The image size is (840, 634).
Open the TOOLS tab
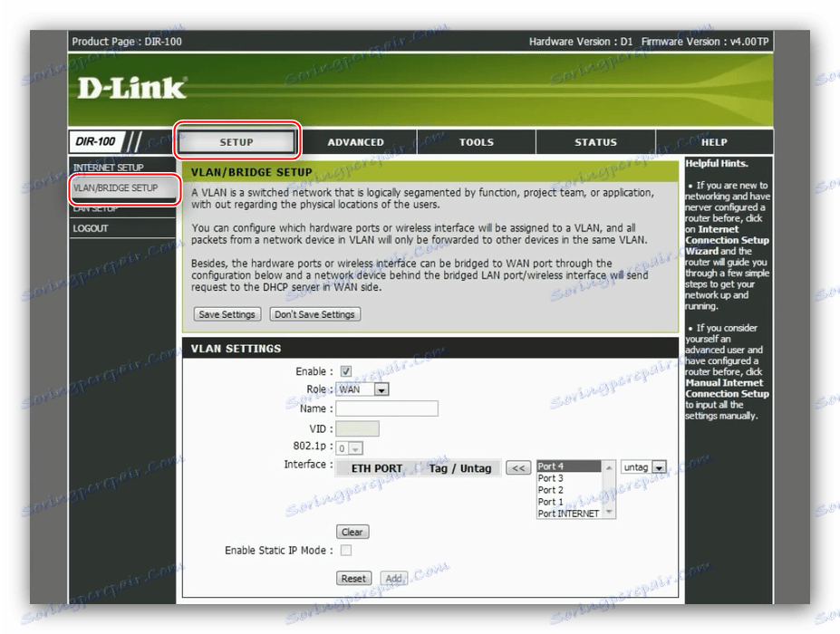pyautogui.click(x=477, y=142)
